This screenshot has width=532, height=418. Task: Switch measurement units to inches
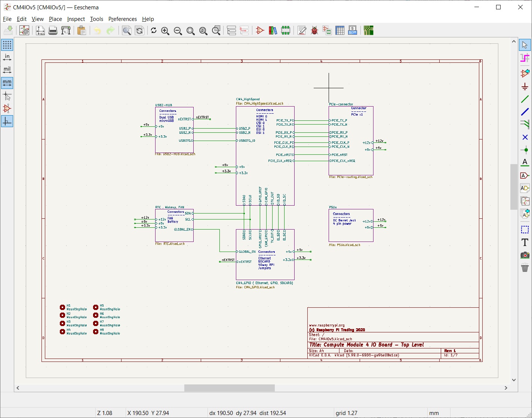coord(7,57)
